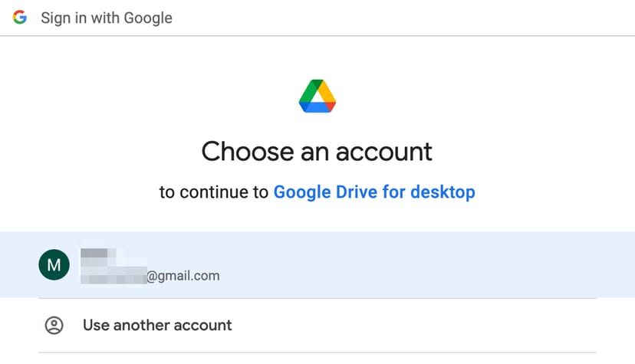Click the word 'desktop' in the blue link
This screenshot has height=364, width=635.
pos(443,192)
